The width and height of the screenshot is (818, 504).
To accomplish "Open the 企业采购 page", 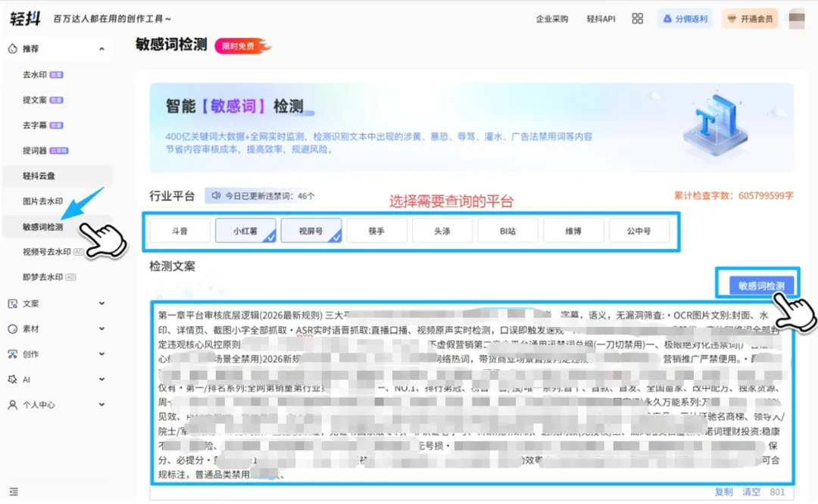I will [552, 19].
